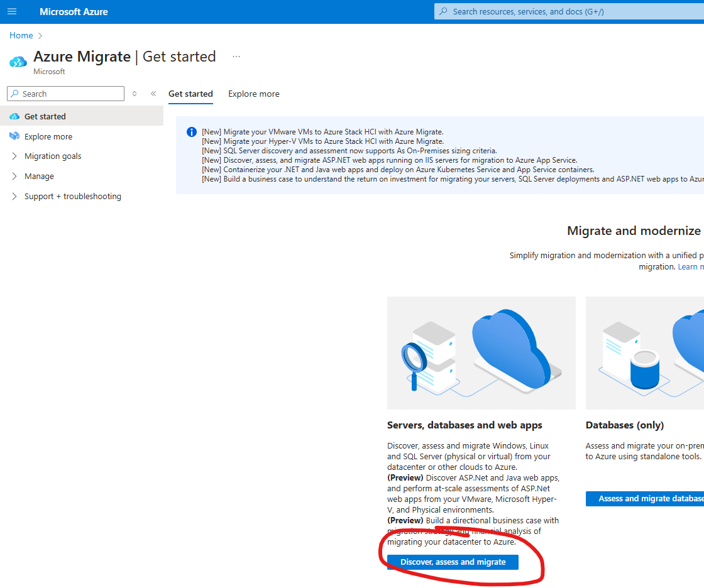Open the hamburger portal menu

coord(12,12)
